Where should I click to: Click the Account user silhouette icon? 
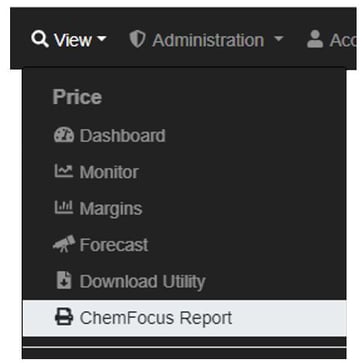tap(315, 39)
